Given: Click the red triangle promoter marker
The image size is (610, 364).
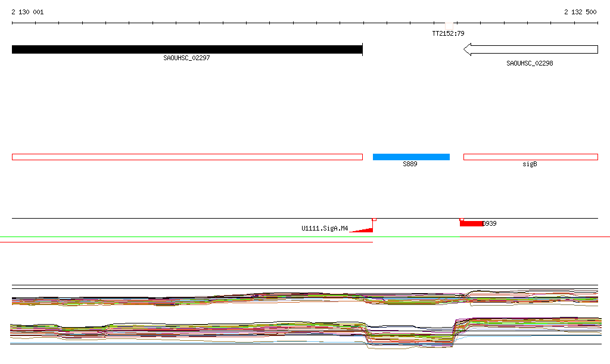Looking at the screenshot, I should [x=365, y=229].
